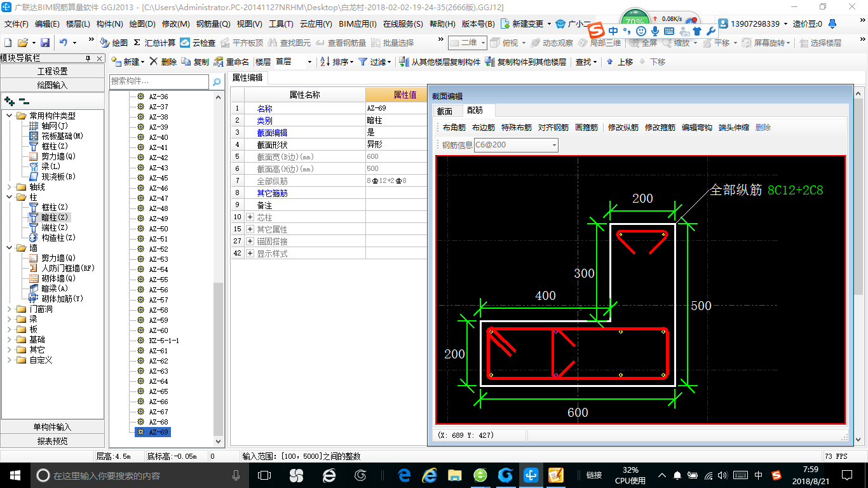The width and height of the screenshot is (868, 488).
Task: Click the expand-all plus icon in navigator
Action: 10,100
